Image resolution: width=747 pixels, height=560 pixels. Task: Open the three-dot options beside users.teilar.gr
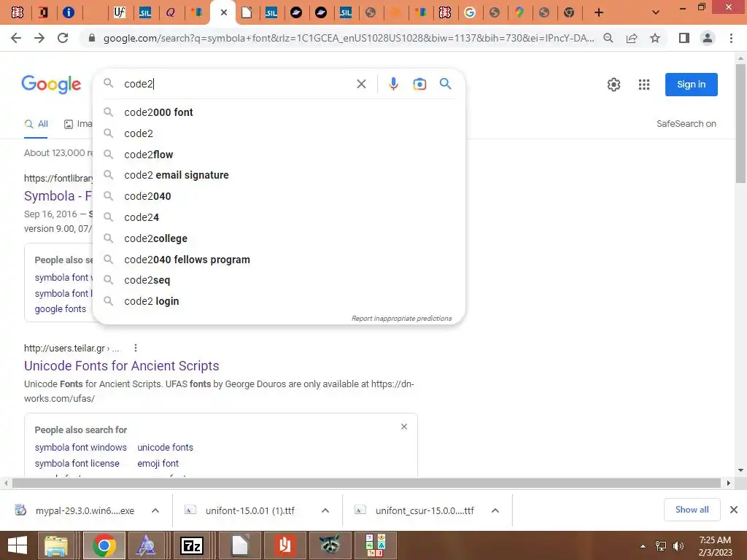click(x=135, y=348)
